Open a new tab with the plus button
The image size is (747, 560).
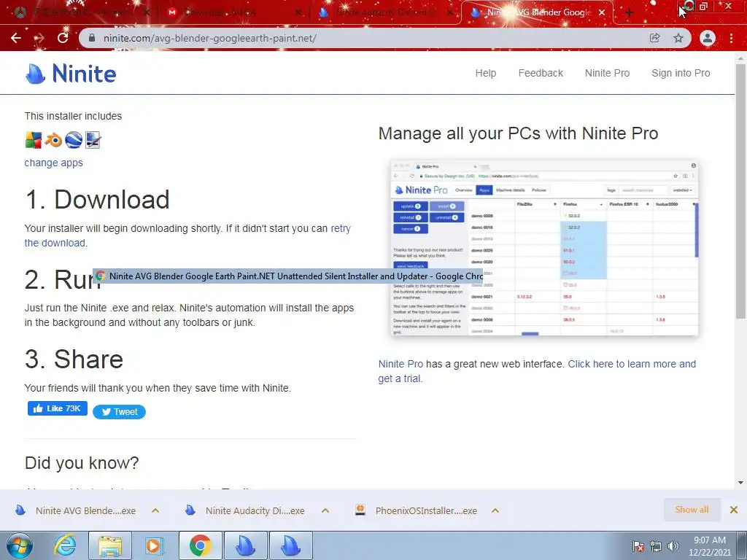[630, 13]
